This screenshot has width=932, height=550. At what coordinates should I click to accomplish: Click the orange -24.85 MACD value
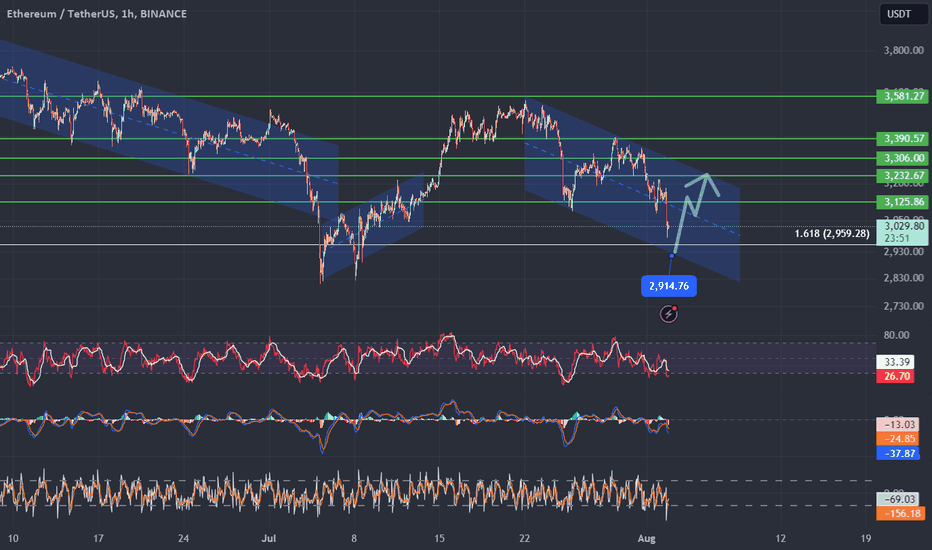[x=898, y=439]
